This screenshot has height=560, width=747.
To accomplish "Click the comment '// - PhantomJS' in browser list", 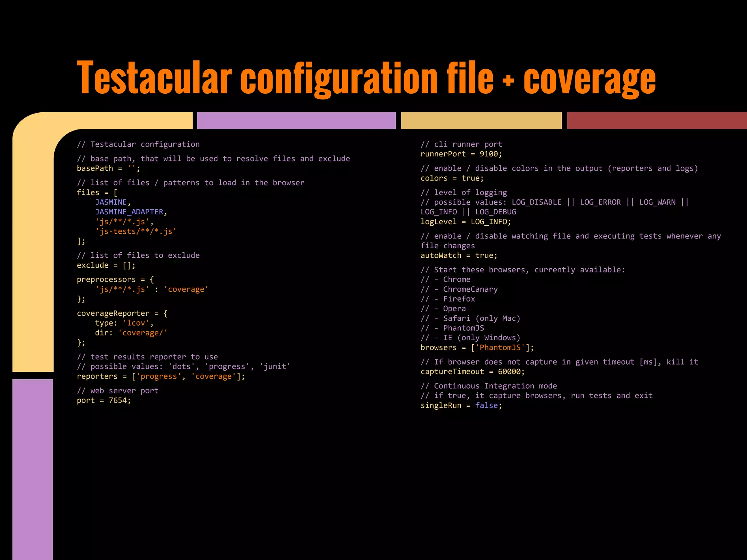I will point(452,328).
